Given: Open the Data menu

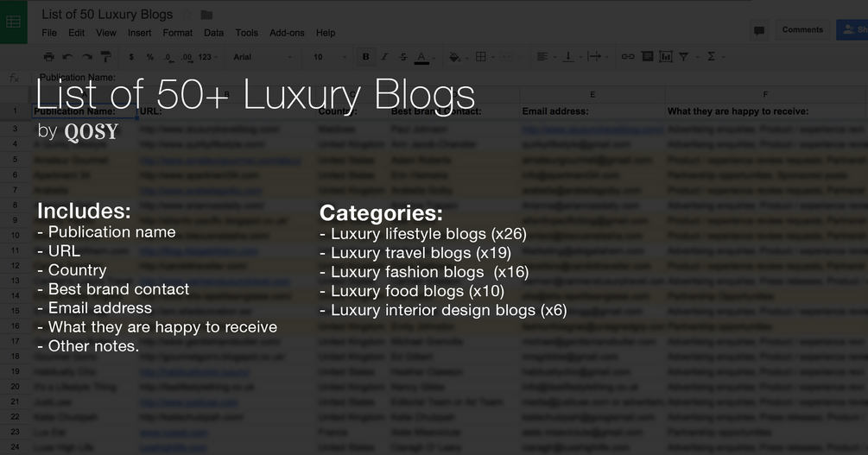Looking at the screenshot, I should pos(213,33).
